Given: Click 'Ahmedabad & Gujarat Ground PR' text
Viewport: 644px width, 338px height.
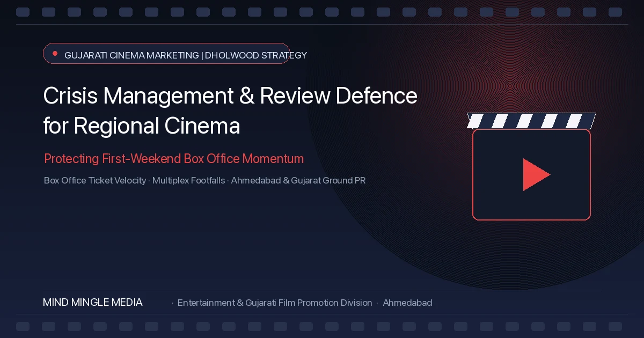Looking at the screenshot, I should pyautogui.click(x=298, y=180).
